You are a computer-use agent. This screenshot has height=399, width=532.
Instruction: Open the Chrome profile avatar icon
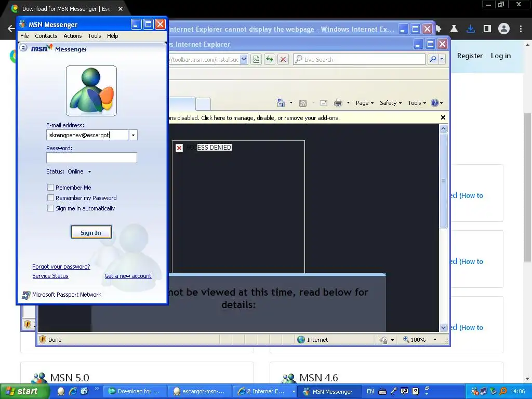click(504, 29)
